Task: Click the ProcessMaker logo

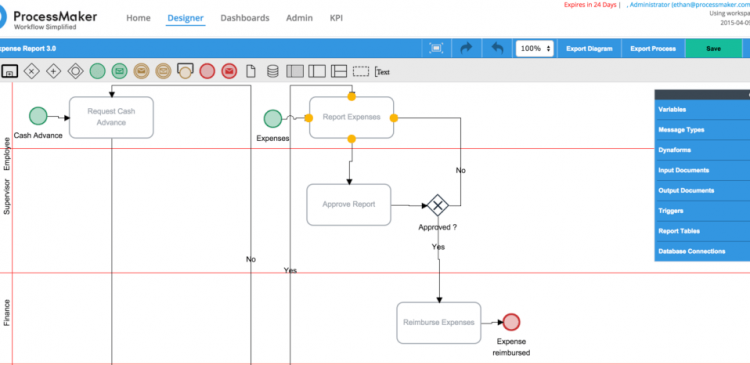Action: [x=48, y=19]
